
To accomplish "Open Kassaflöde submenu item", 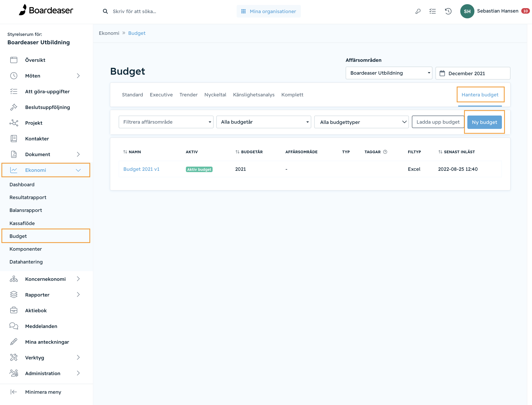I will point(22,223).
